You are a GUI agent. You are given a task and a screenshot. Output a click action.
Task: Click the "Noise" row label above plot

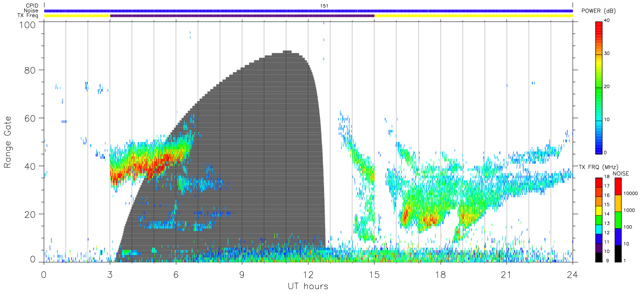pos(31,10)
